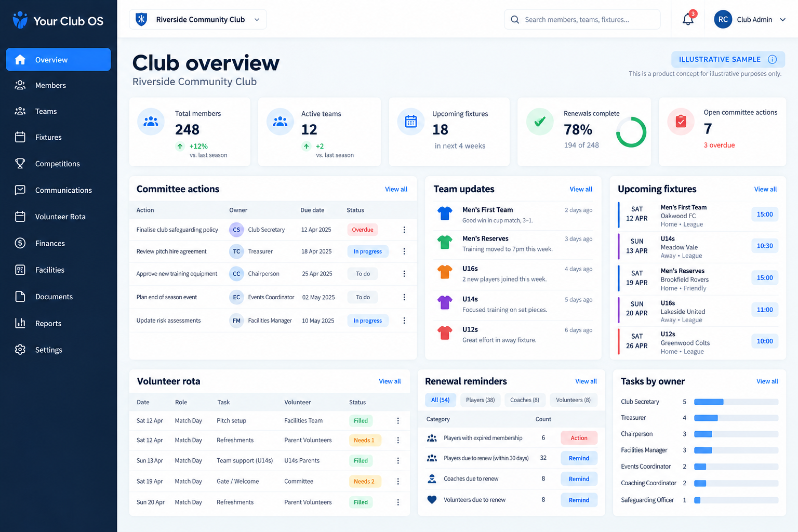Open the Finances page

pos(58,243)
